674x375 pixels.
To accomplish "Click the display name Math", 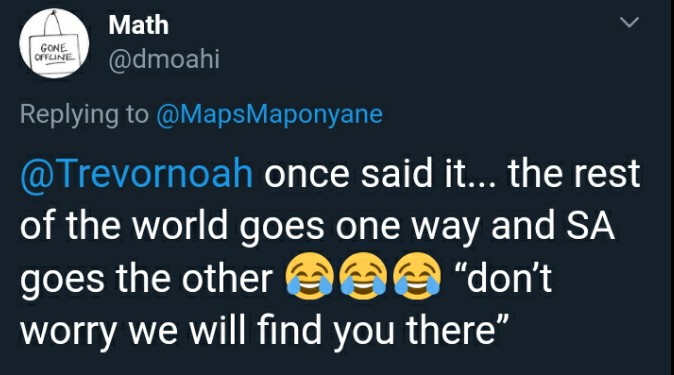I will coord(138,25).
